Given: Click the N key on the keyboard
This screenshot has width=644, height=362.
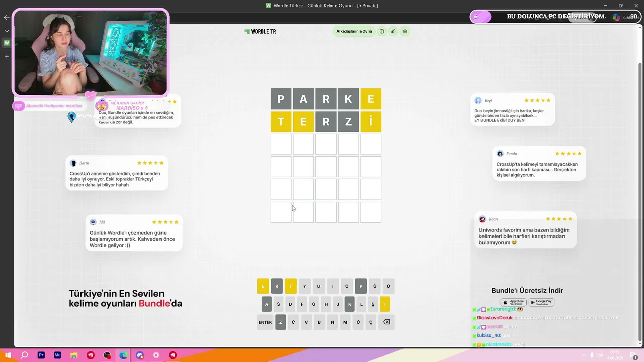Looking at the screenshot, I should [332, 322].
